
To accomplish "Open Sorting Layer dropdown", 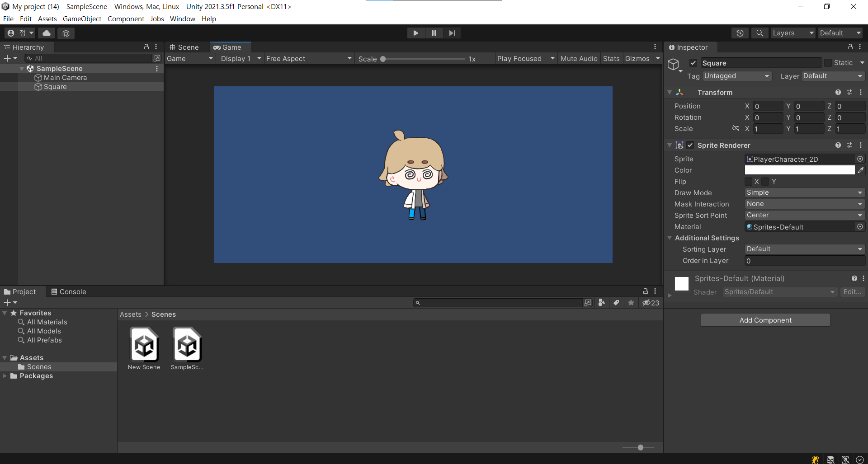I will (x=804, y=249).
